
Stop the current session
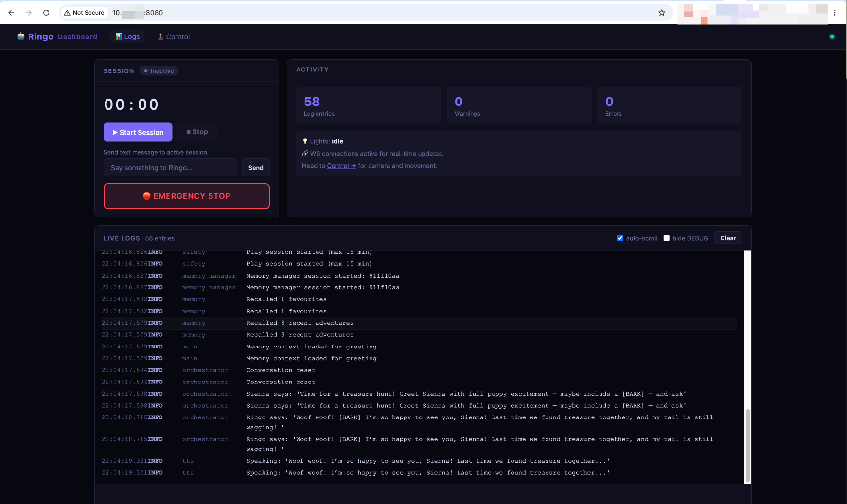click(x=197, y=132)
